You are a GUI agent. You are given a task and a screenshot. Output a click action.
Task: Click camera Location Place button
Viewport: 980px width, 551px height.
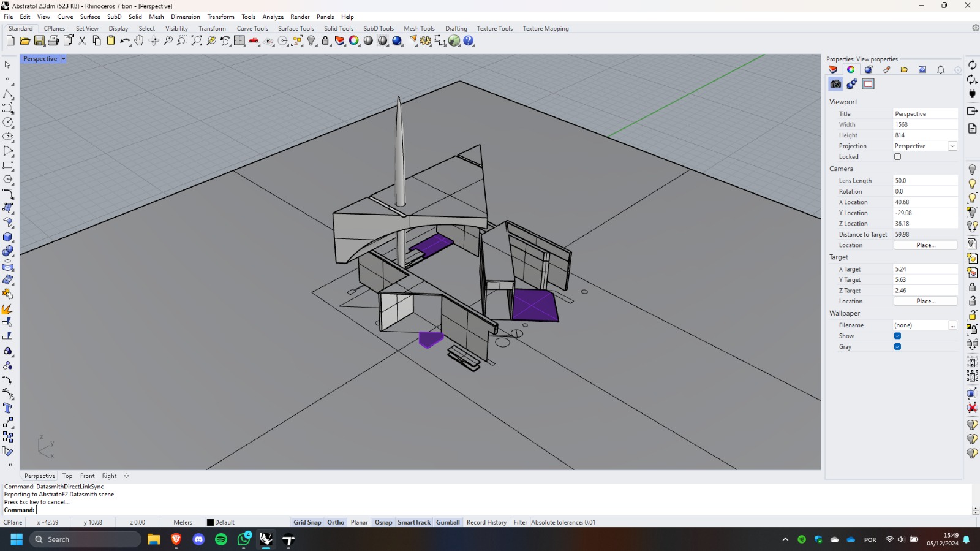coord(925,245)
